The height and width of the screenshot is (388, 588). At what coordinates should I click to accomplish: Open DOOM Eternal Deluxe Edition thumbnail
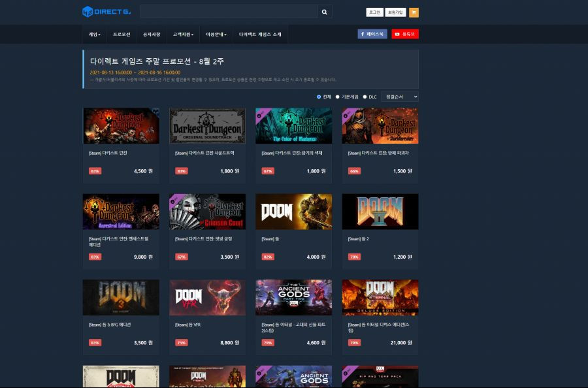380,297
